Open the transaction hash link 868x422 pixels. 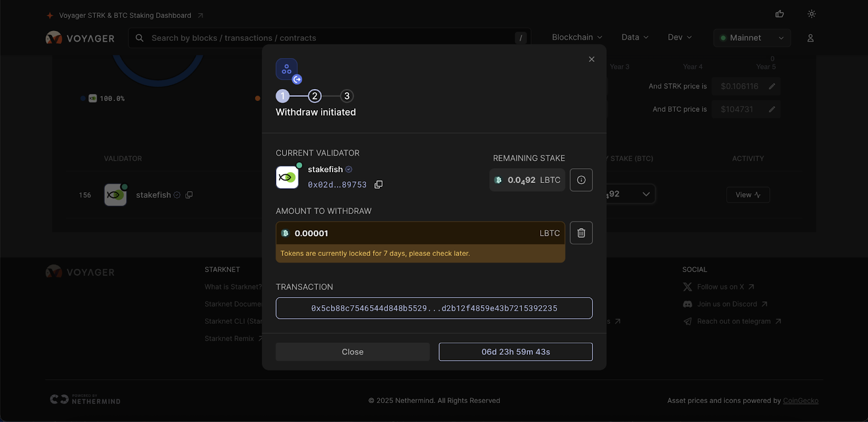coord(434,308)
